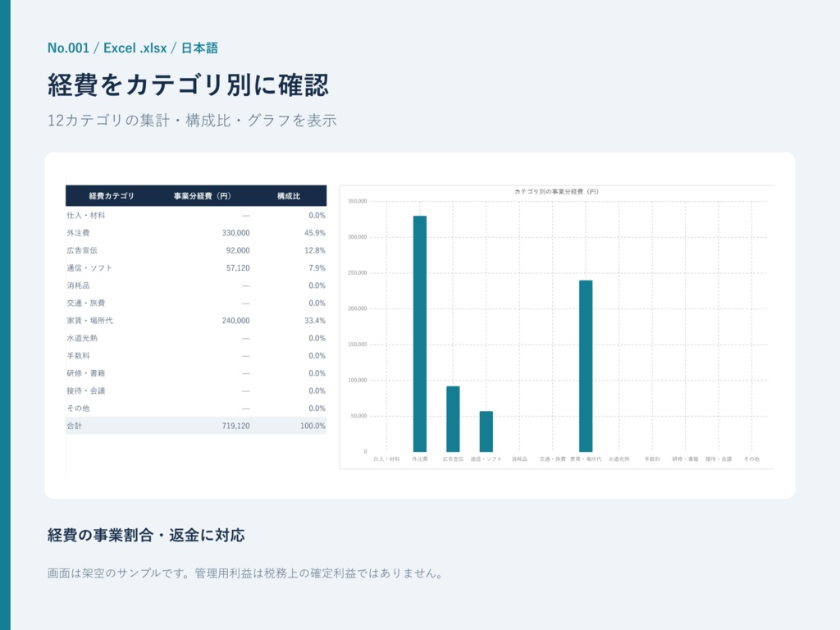Click the "消耗品" x-axis label in chart
The width and height of the screenshot is (840, 630).
click(x=519, y=459)
